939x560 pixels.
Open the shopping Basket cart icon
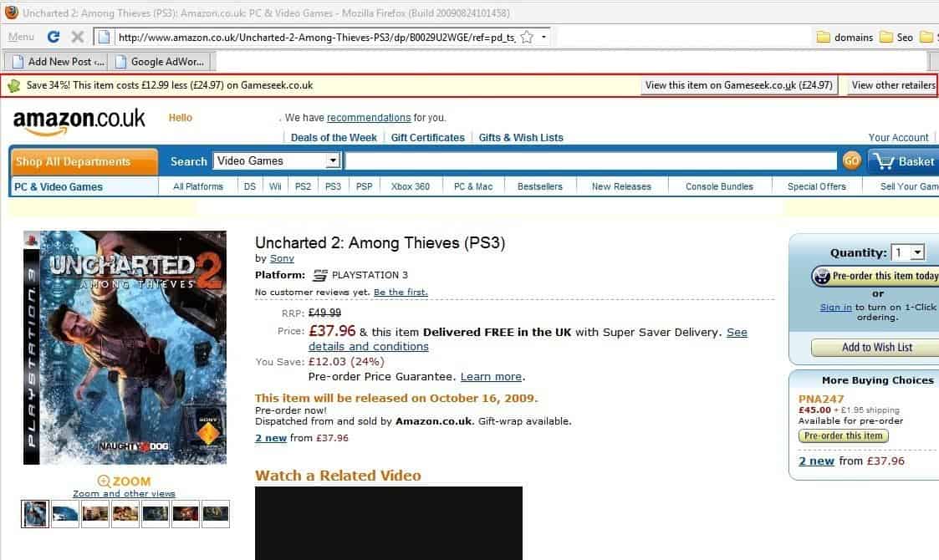click(x=883, y=161)
